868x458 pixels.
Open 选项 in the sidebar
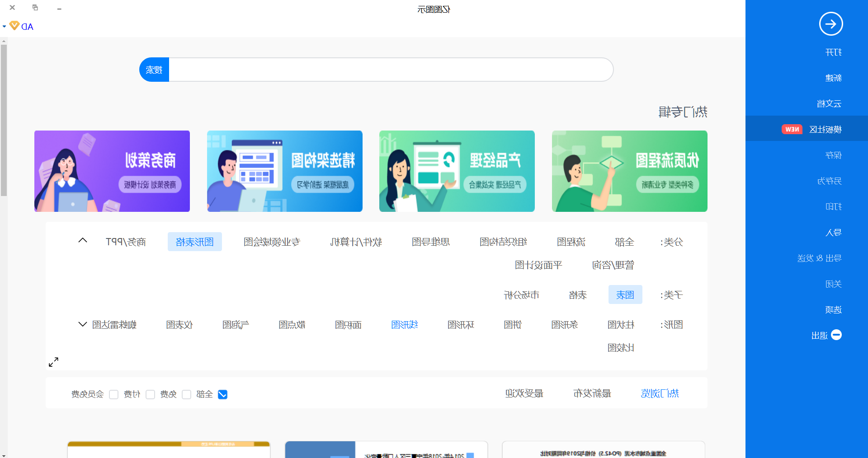833,309
